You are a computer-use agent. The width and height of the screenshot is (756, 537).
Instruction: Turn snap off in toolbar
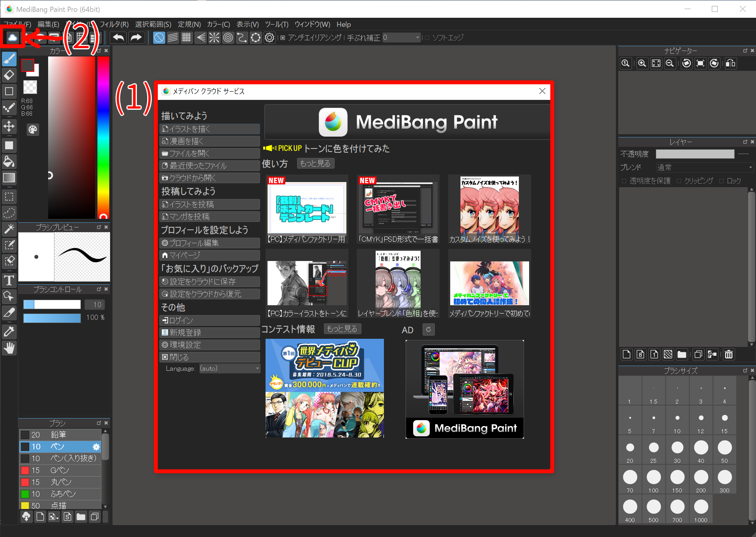click(159, 38)
